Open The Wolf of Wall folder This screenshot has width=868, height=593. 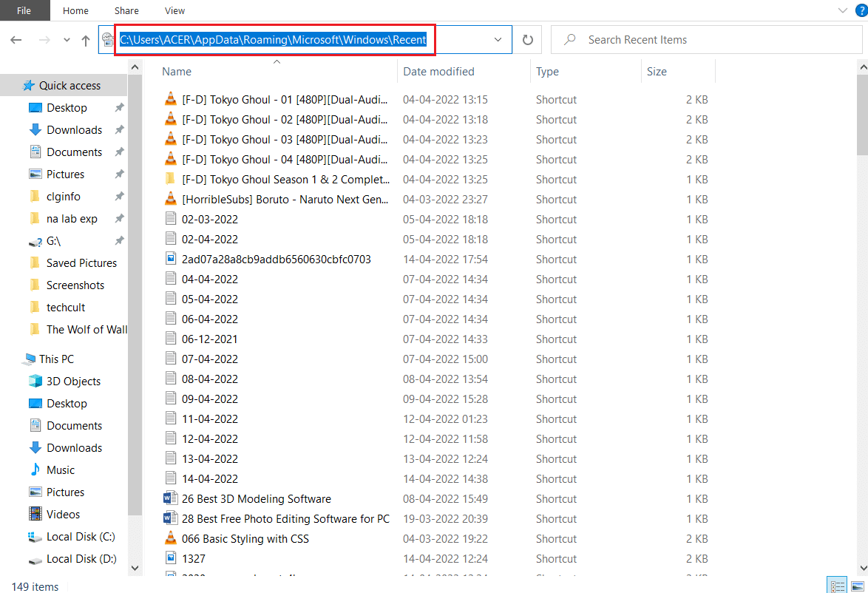click(x=87, y=330)
